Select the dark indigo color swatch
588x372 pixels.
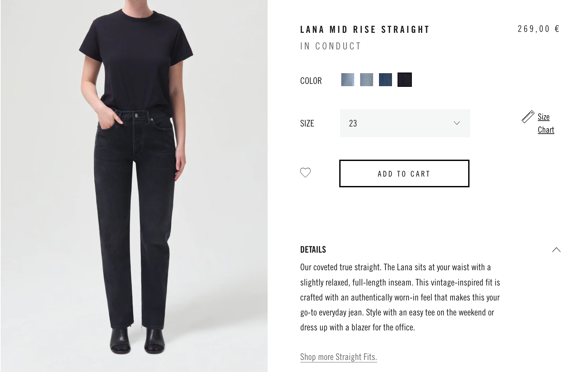click(385, 80)
